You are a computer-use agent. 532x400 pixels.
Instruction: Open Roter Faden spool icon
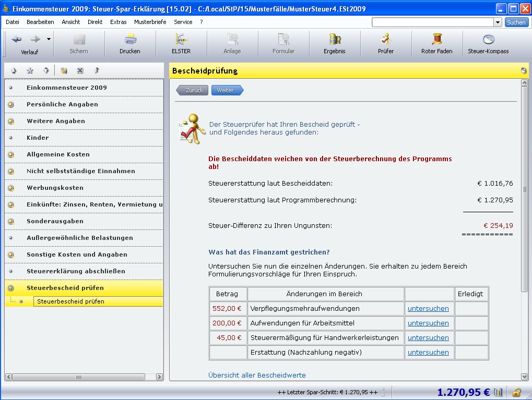tap(437, 40)
